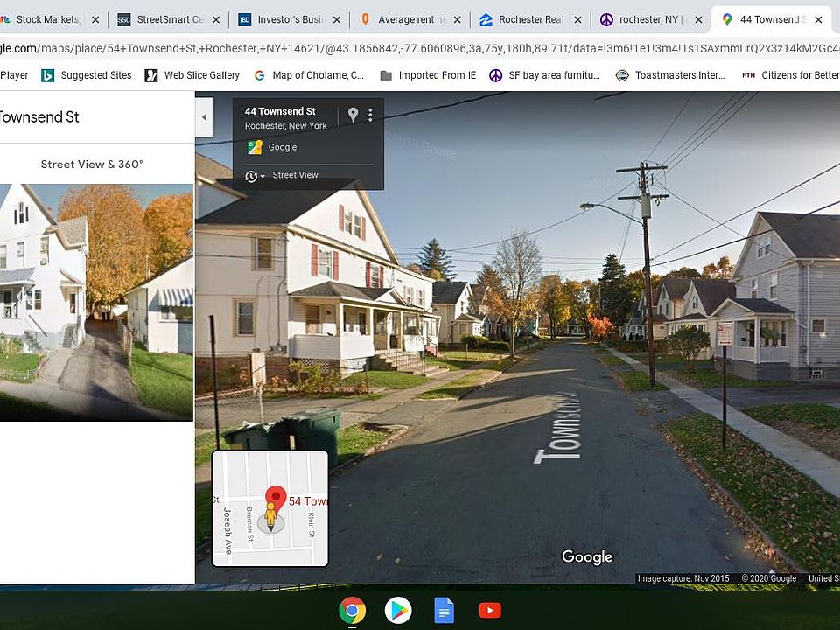Open the white house photo thumbnail
Screen dimensions: 840x630
96,303
